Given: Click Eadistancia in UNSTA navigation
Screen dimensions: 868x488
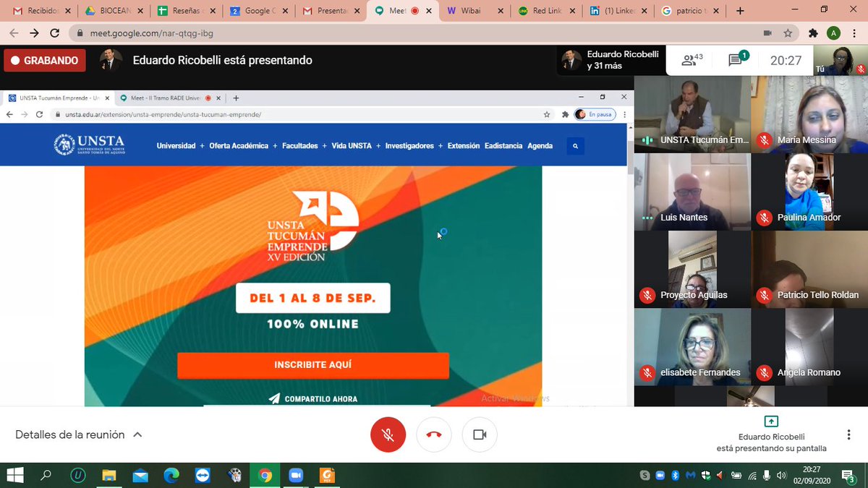Looking at the screenshot, I should [503, 146].
